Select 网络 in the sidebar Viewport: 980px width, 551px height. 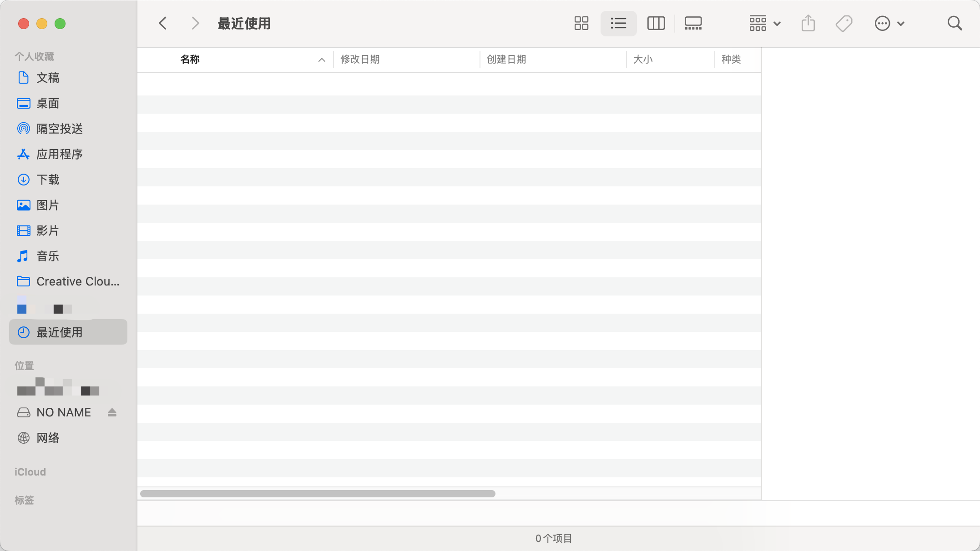(48, 438)
